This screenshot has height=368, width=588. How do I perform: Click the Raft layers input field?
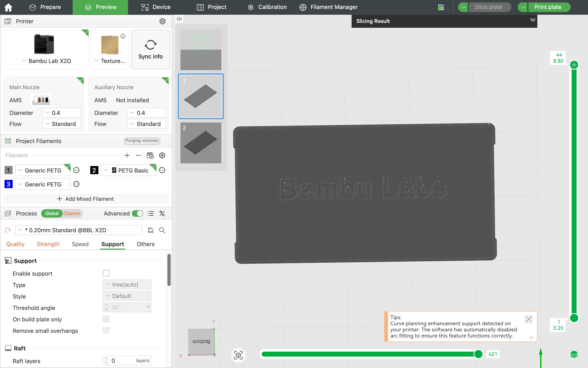point(127,360)
